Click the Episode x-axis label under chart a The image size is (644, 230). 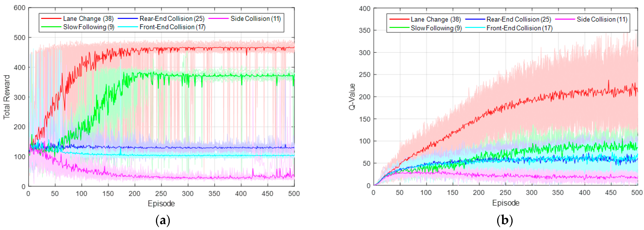coord(161,204)
